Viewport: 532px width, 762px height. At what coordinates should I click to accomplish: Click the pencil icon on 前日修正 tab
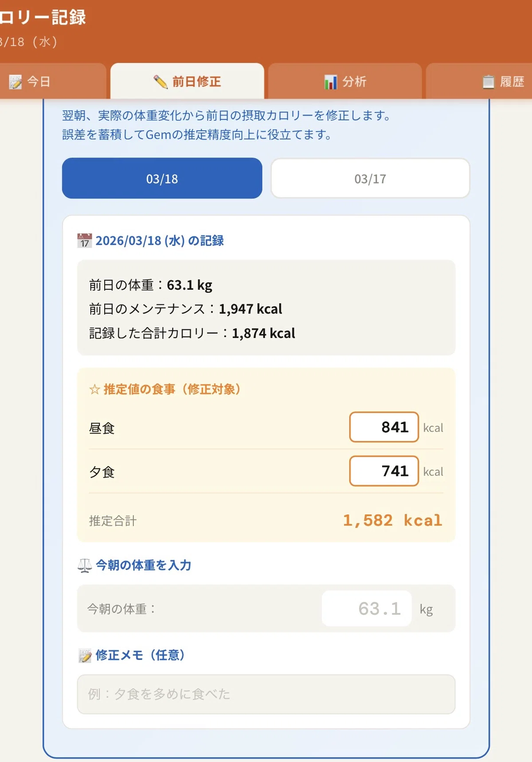pos(160,82)
